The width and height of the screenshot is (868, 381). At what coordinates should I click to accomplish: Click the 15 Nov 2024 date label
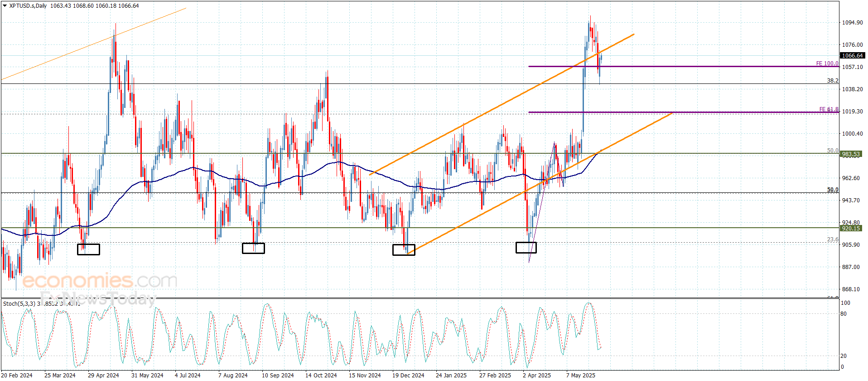(x=365, y=376)
